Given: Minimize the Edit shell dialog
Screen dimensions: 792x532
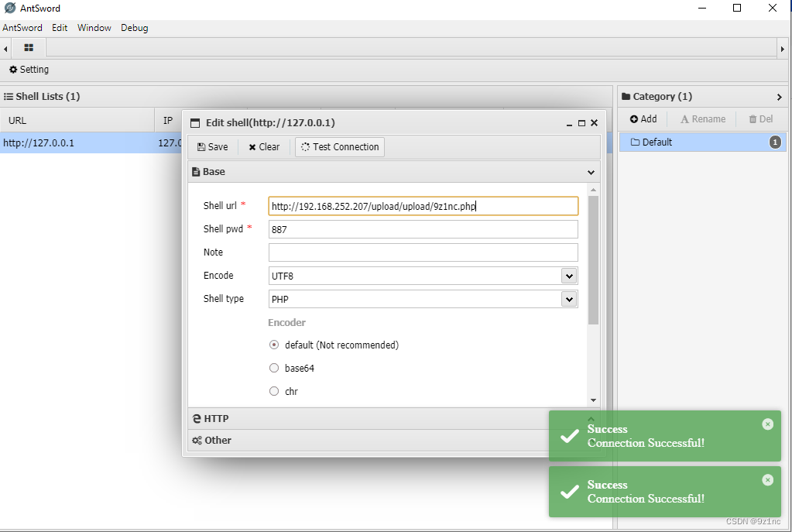Looking at the screenshot, I should [x=569, y=123].
